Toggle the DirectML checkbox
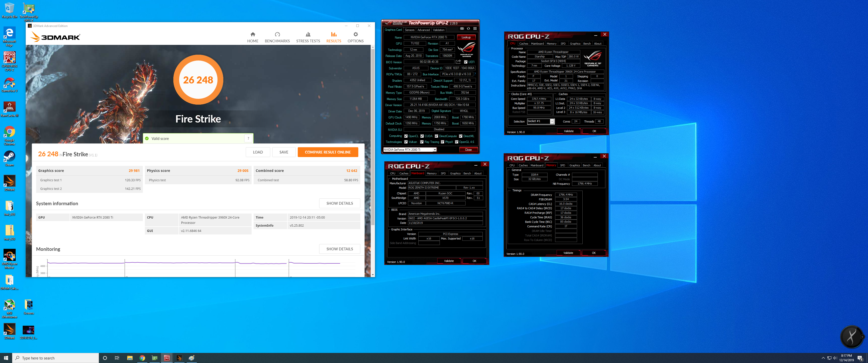Screen dimensions: 868x363 coord(460,136)
